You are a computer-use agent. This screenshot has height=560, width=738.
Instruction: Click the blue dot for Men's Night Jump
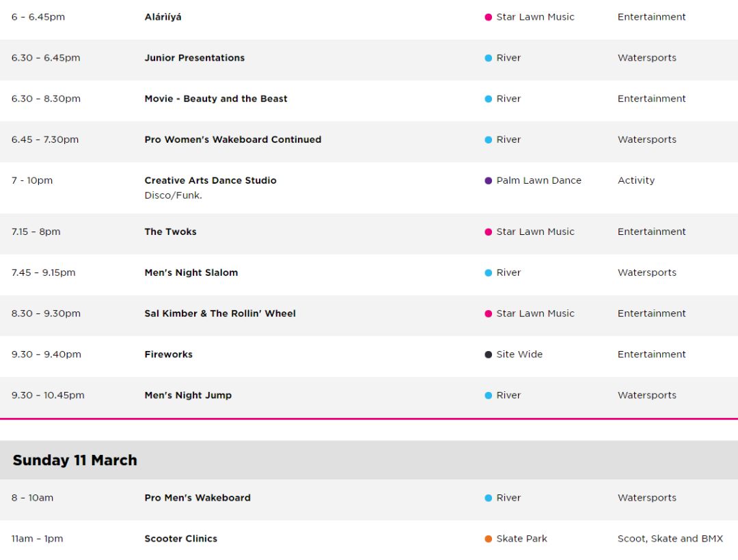488,396
